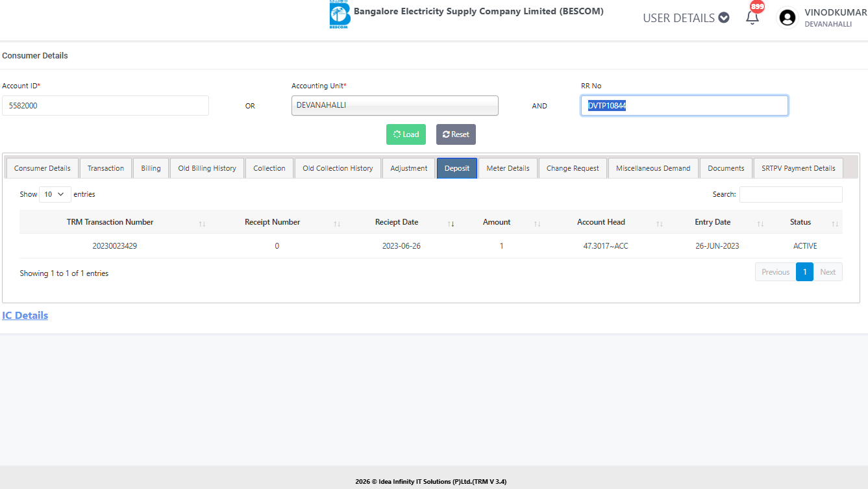Open the Show entries count dropdown

pyautogui.click(x=55, y=194)
